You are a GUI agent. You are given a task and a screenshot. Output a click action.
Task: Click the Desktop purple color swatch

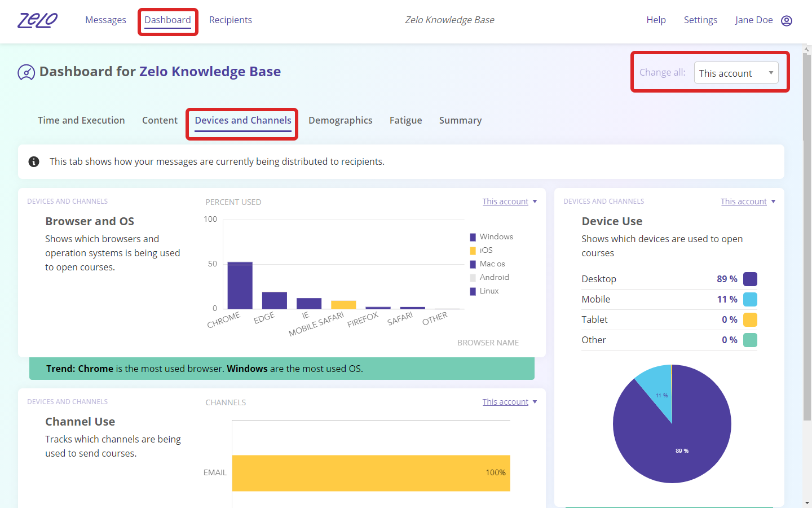tap(750, 279)
